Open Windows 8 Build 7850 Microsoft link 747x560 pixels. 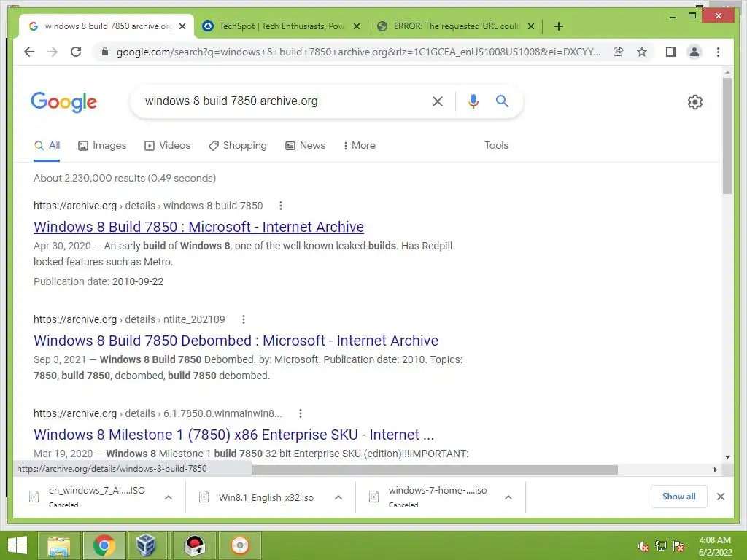point(198,227)
